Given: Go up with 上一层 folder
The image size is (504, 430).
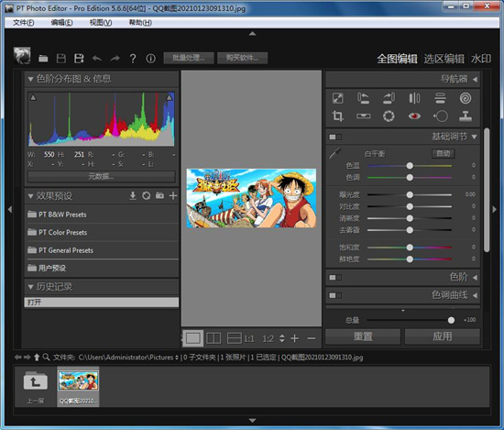Looking at the screenshot, I should 36,387.
